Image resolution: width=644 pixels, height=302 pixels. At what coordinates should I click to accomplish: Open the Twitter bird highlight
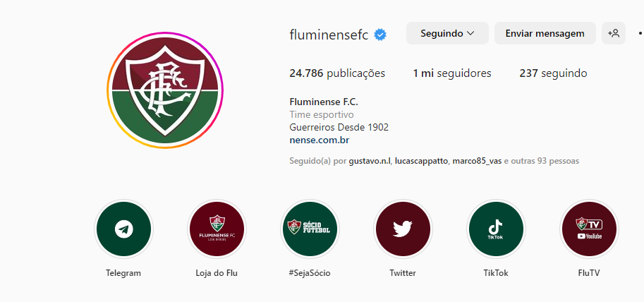coord(403,229)
